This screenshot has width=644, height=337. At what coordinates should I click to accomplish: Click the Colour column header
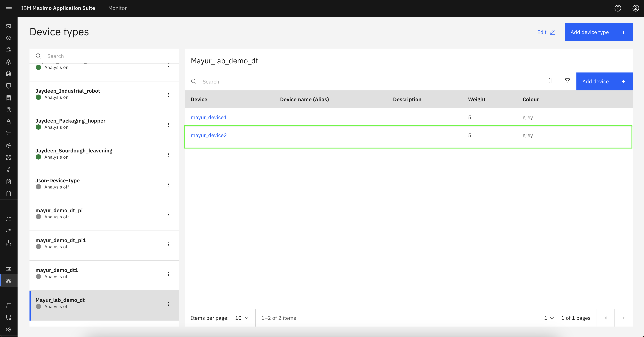[531, 99]
